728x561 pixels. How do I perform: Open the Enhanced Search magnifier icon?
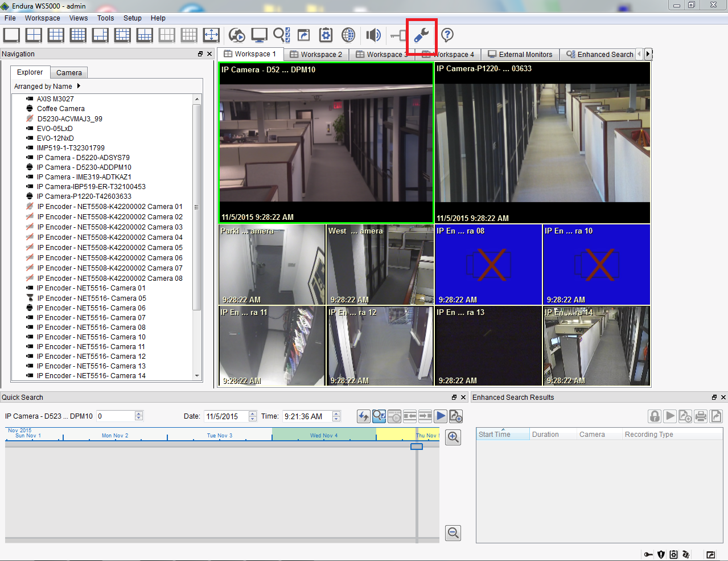[x=281, y=35]
